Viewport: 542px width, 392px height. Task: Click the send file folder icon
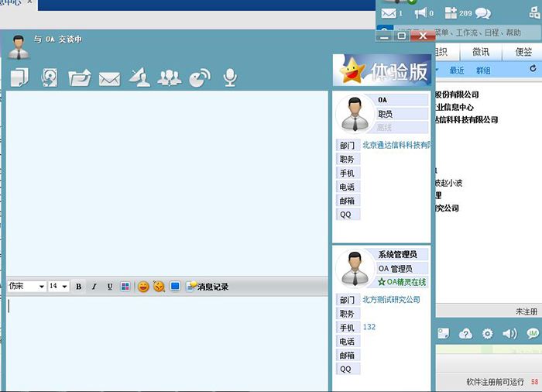(79, 77)
